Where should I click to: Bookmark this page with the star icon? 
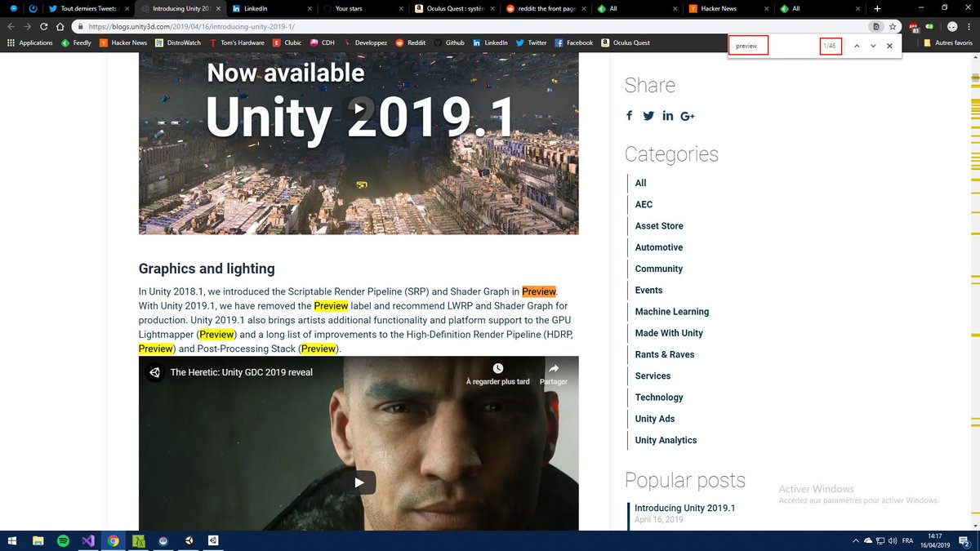click(893, 26)
